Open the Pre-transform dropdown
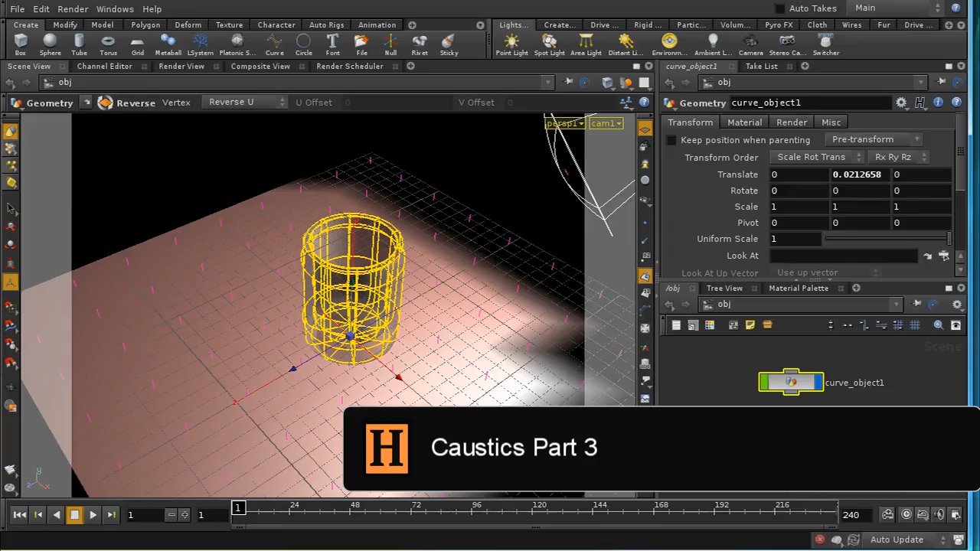This screenshot has height=551, width=980. coord(873,139)
